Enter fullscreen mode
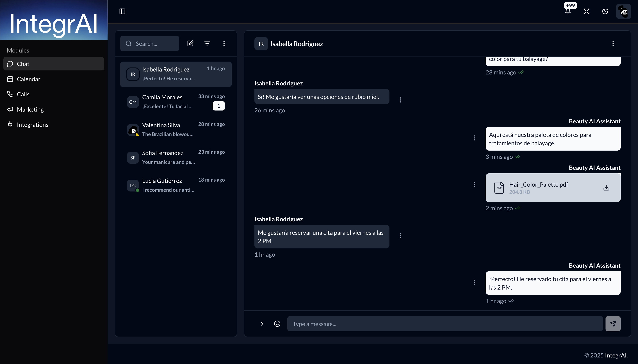Screen dimensions: 638x364 587,12
